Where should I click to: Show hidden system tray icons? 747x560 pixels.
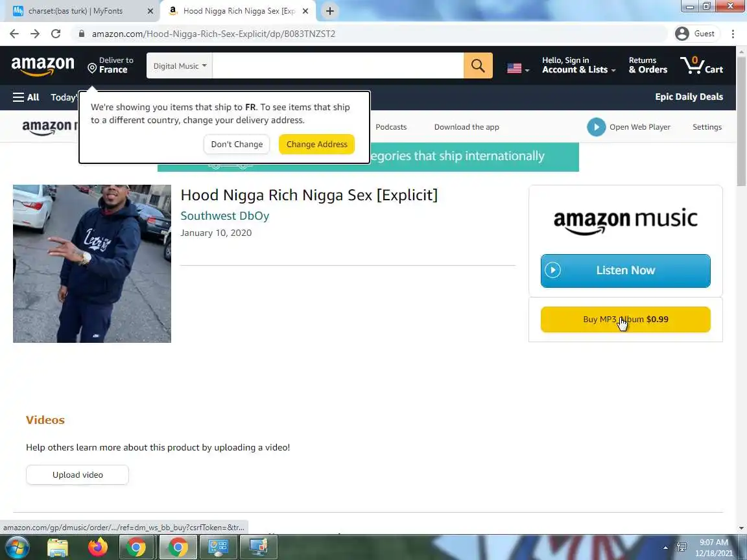pyautogui.click(x=665, y=548)
